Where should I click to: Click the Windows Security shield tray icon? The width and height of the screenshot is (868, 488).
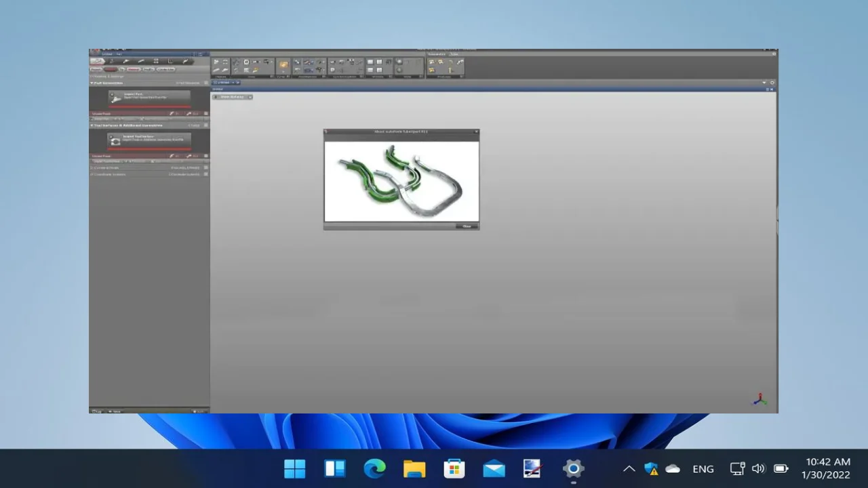tap(651, 468)
